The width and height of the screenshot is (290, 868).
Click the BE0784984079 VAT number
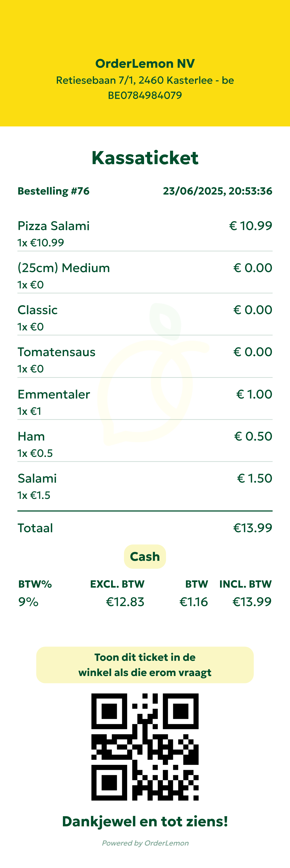click(145, 95)
